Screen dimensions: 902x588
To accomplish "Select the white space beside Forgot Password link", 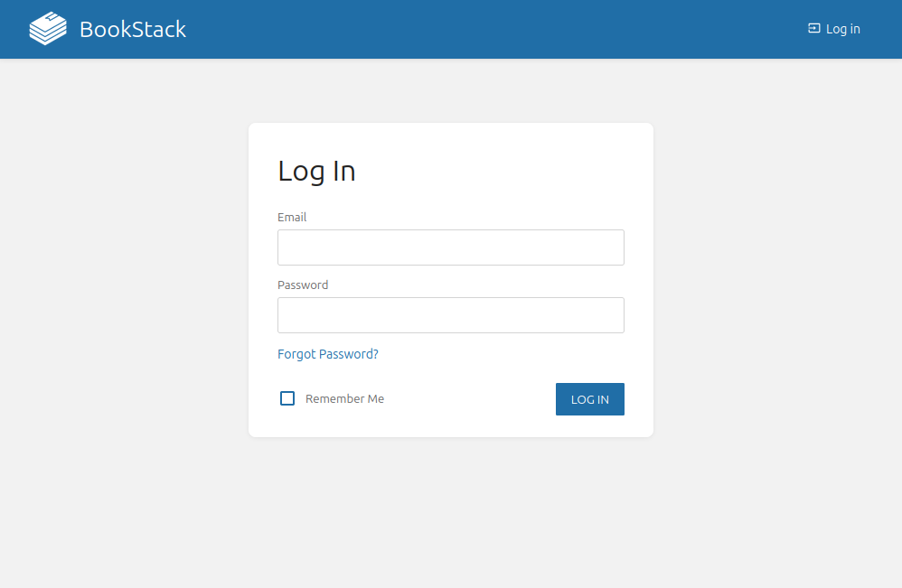I will pos(506,354).
